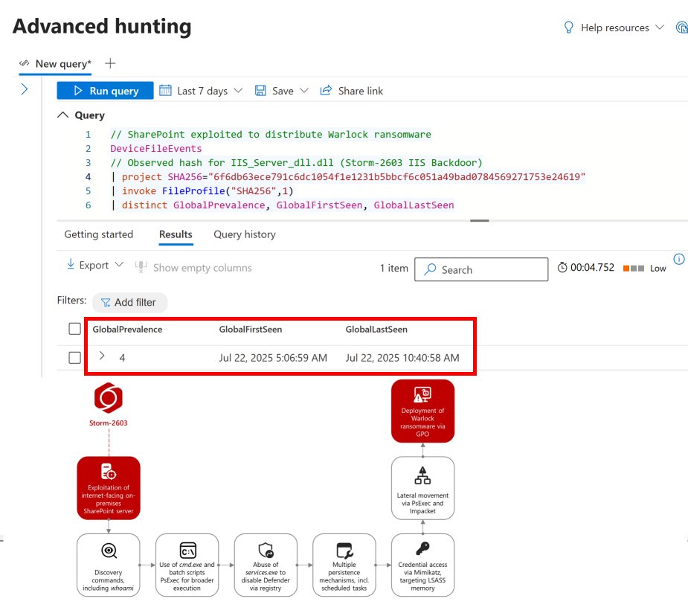Click the 5:06:59 AM first seen cell
The width and height of the screenshot is (688, 616).
click(x=273, y=358)
